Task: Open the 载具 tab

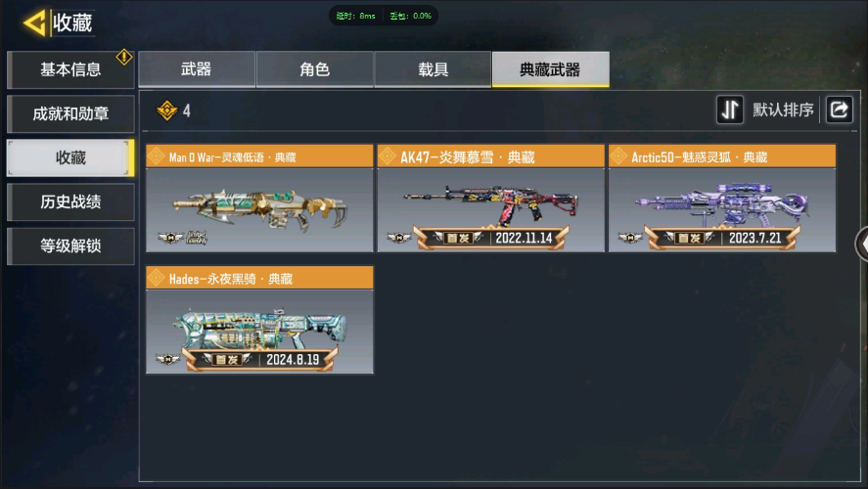Action: pyautogui.click(x=433, y=69)
